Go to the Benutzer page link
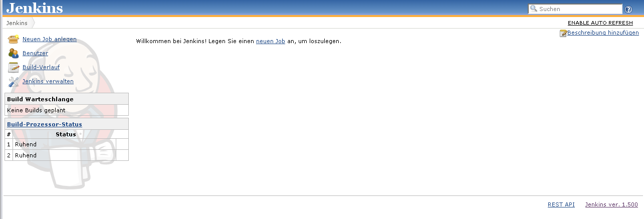The height and width of the screenshot is (219, 644). 35,53
